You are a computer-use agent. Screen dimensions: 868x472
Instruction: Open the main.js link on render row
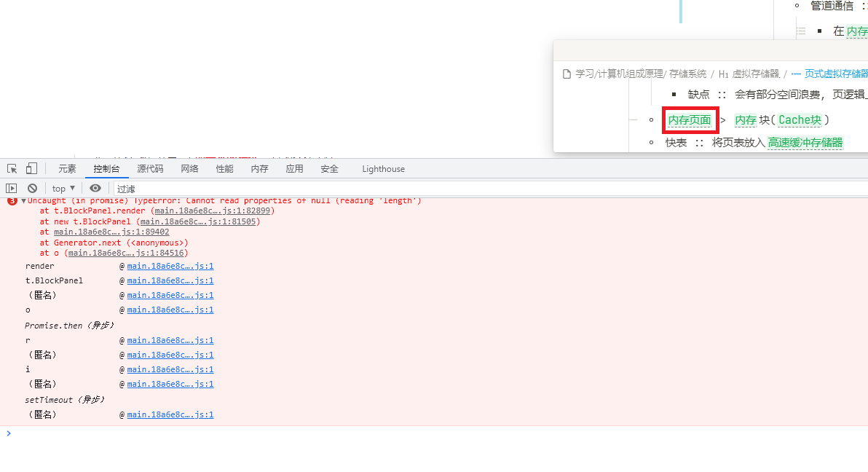[x=170, y=267]
